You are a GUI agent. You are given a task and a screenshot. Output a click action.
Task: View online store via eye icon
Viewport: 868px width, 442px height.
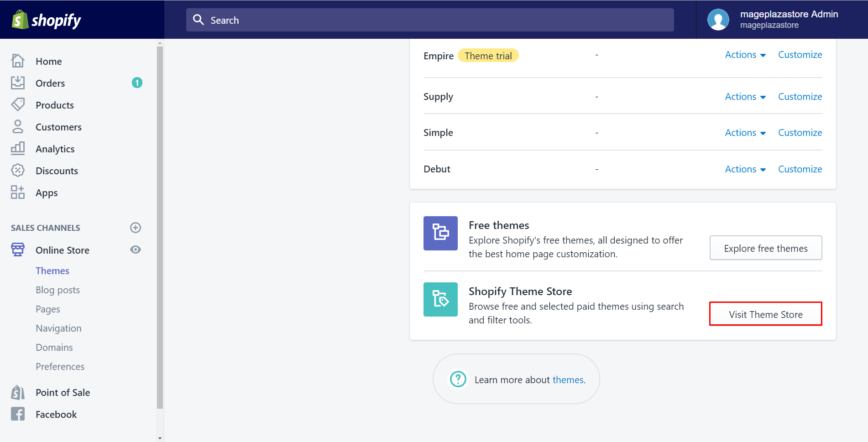click(x=136, y=250)
